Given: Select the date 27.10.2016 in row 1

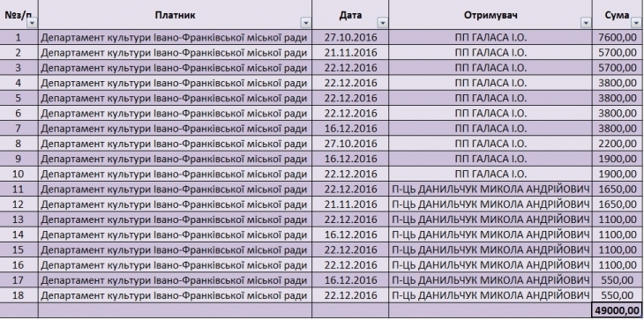Looking at the screenshot, I should (x=350, y=37).
